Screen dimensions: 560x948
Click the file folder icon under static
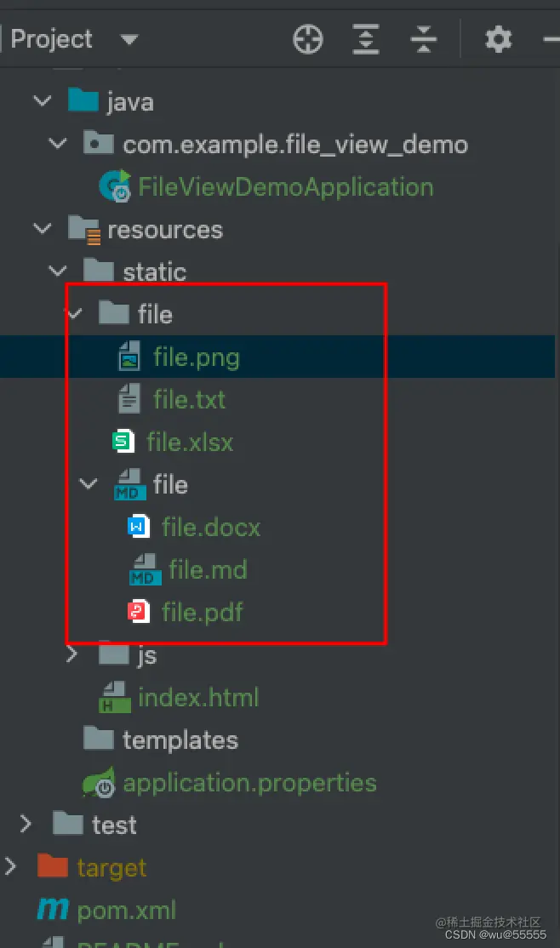pyautogui.click(x=114, y=313)
